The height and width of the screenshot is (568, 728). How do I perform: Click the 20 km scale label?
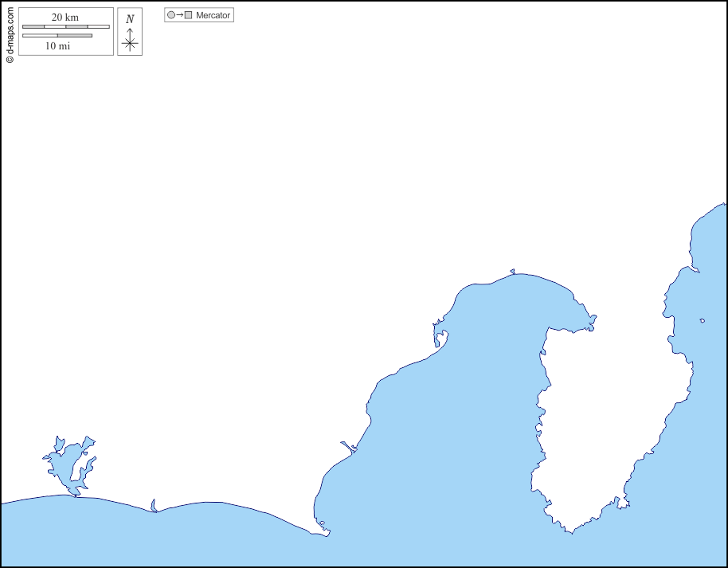[x=65, y=18]
